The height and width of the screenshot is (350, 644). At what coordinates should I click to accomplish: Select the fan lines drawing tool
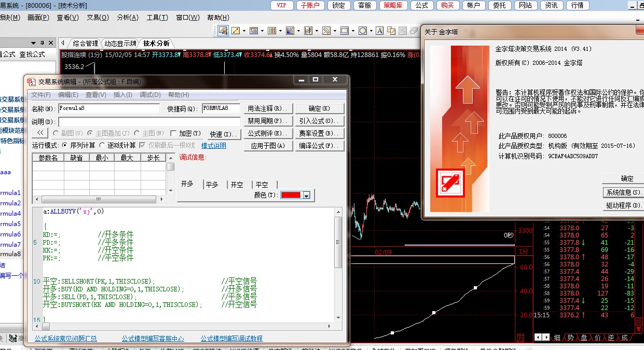[290, 31]
